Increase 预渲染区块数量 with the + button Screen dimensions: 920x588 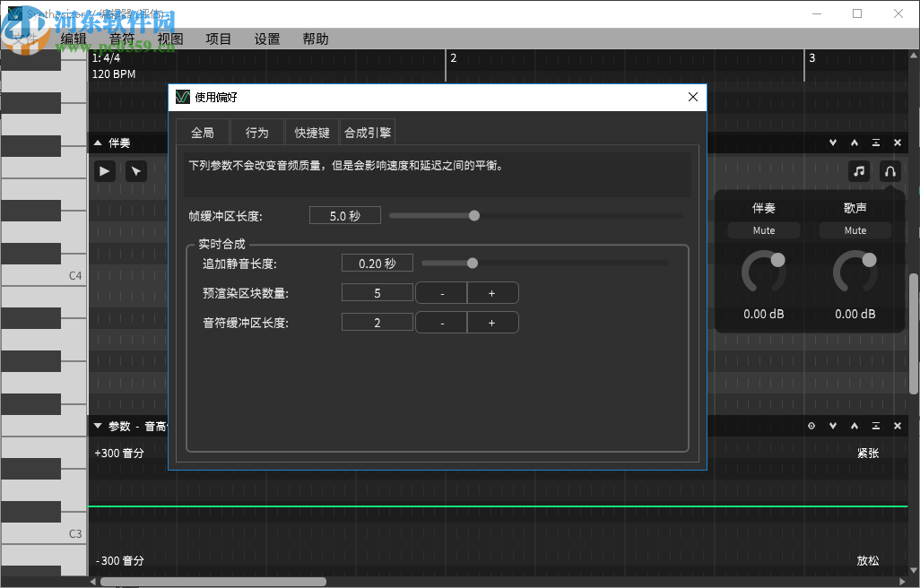[x=492, y=292]
